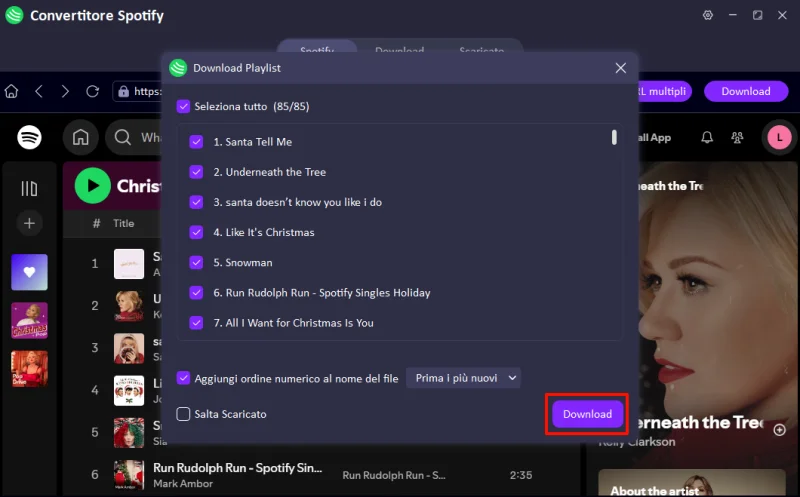Open notifications bell icon
Image resolution: width=800 pixels, height=497 pixels.
(x=707, y=137)
